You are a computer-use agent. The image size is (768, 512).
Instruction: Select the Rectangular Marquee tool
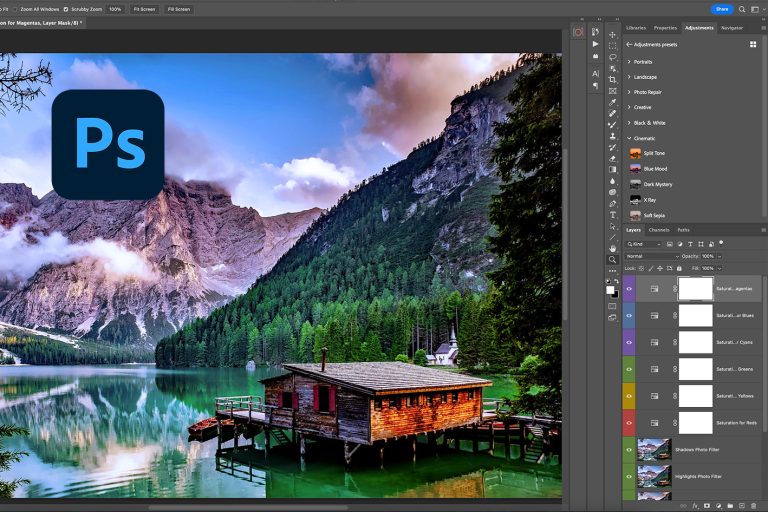[612, 46]
